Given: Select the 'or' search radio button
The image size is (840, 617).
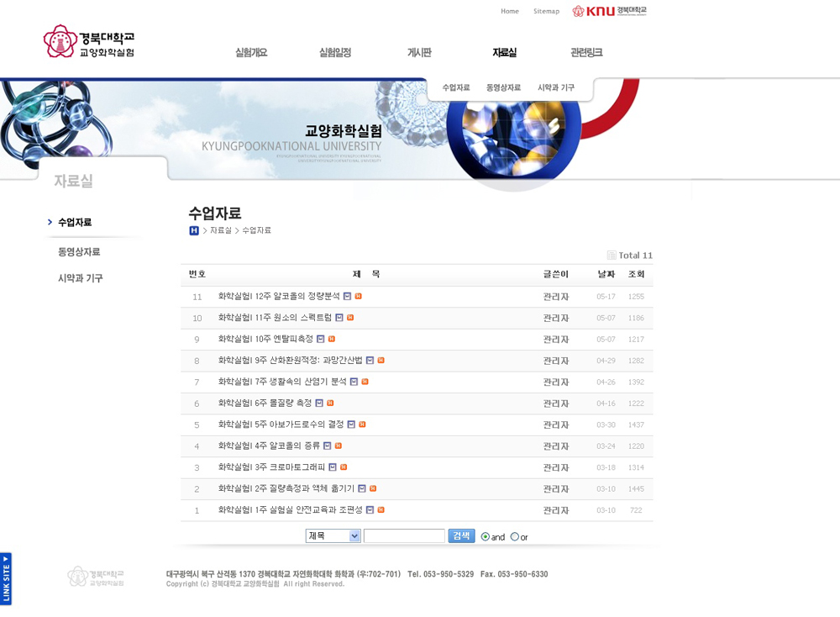Looking at the screenshot, I should click(x=514, y=537).
